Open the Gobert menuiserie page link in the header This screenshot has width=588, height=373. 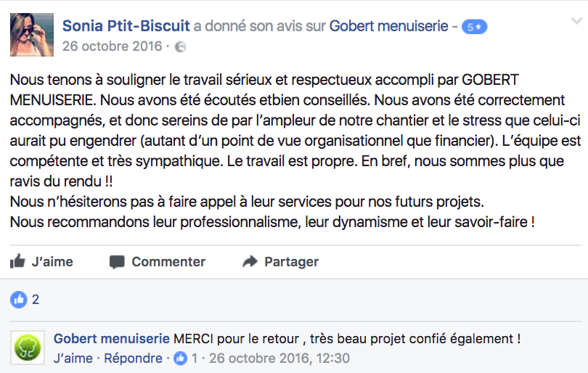[x=388, y=26]
